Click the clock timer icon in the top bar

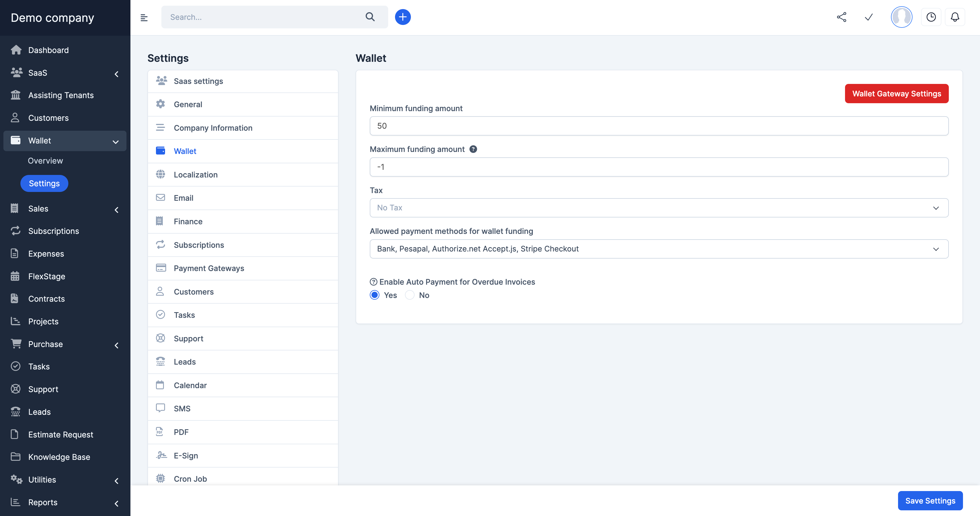(931, 17)
